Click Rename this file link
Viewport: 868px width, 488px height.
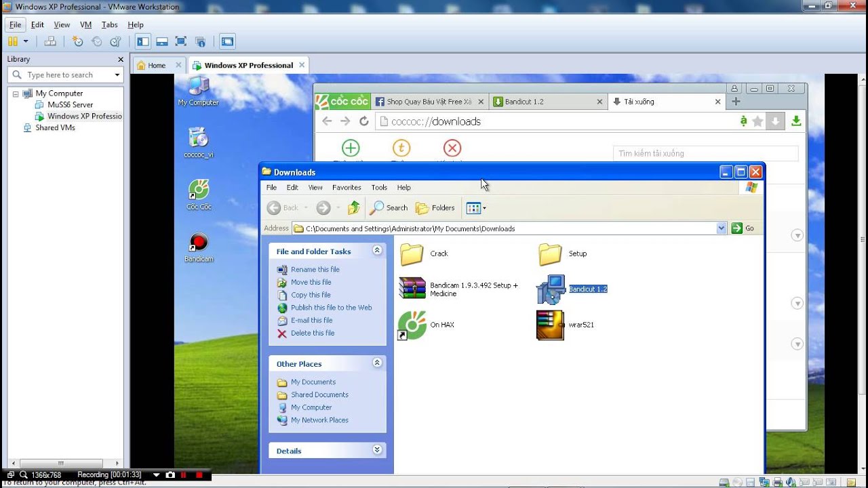coord(315,270)
